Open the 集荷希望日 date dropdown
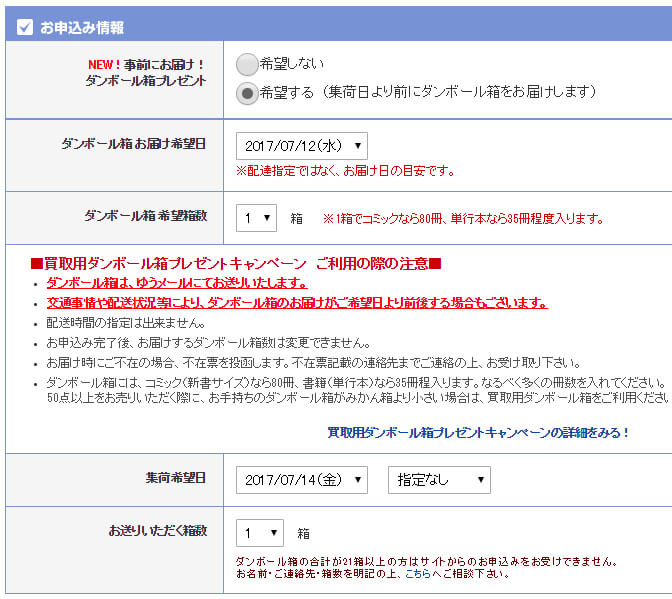This screenshot has height=599, width=672. point(301,480)
